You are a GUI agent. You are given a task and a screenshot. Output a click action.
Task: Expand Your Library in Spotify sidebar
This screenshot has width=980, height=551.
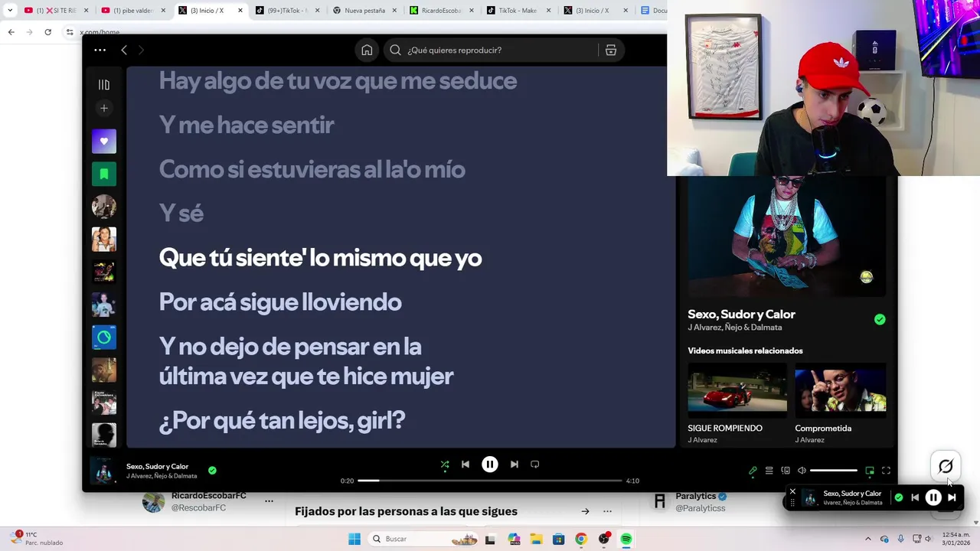(x=104, y=85)
